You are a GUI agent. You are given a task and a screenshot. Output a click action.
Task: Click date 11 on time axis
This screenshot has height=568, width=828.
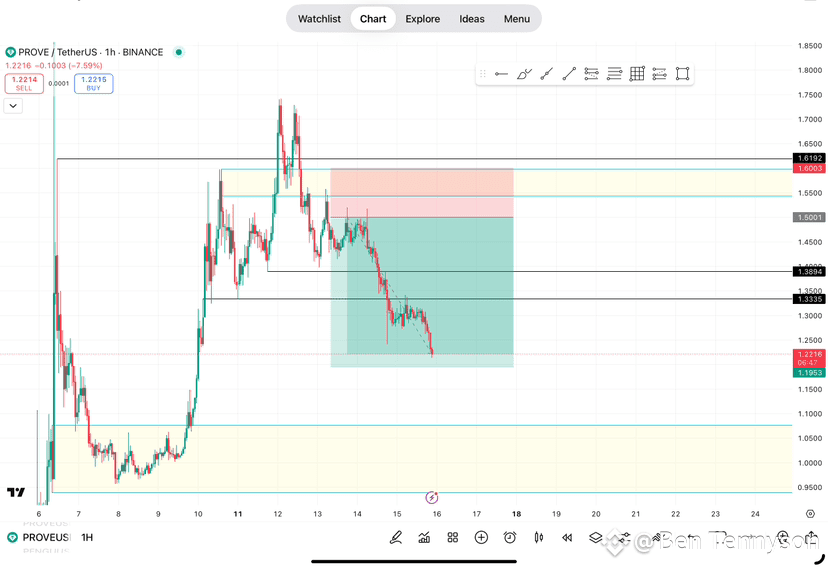238,514
